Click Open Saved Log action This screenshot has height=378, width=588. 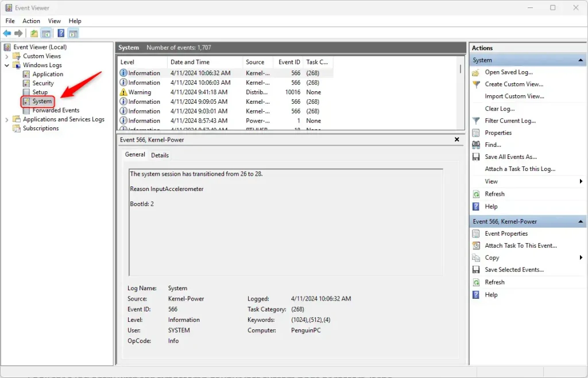pos(509,72)
